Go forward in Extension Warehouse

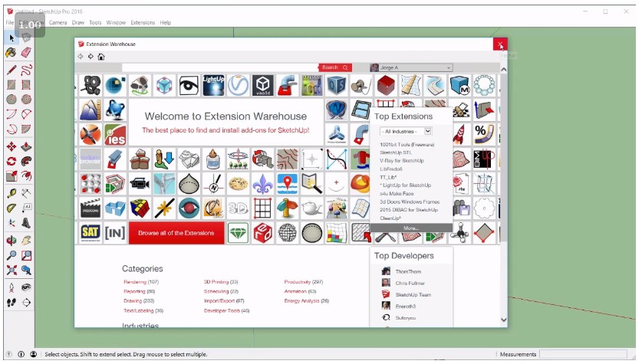click(x=91, y=57)
